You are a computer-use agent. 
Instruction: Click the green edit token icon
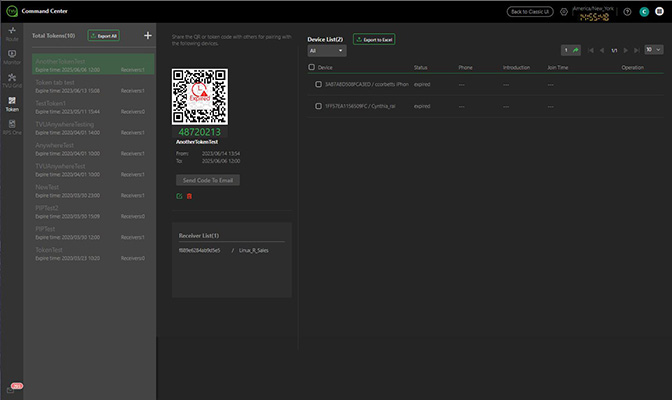[x=178, y=196]
